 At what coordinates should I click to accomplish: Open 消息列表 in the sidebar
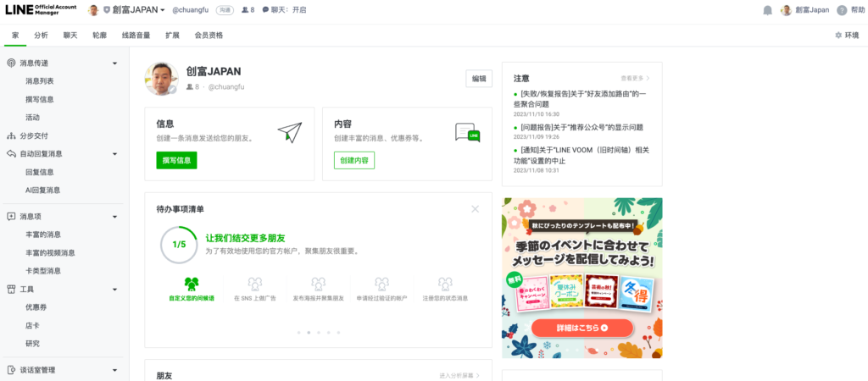pyautogui.click(x=40, y=81)
